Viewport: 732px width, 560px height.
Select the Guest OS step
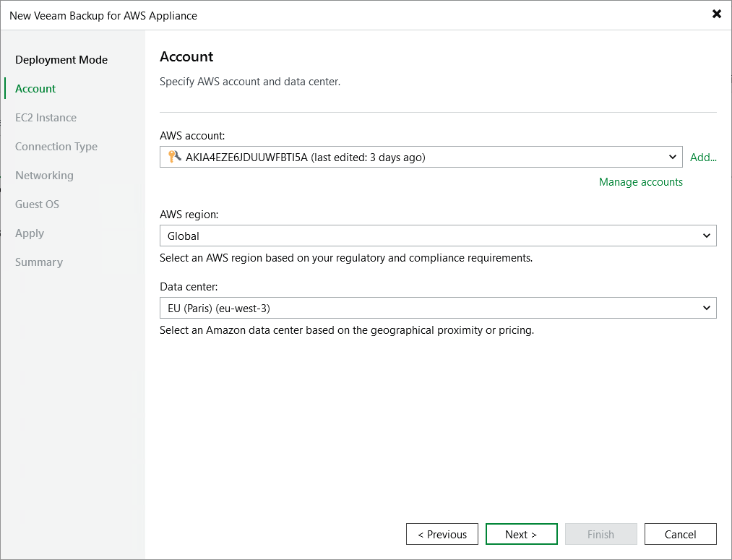point(37,204)
